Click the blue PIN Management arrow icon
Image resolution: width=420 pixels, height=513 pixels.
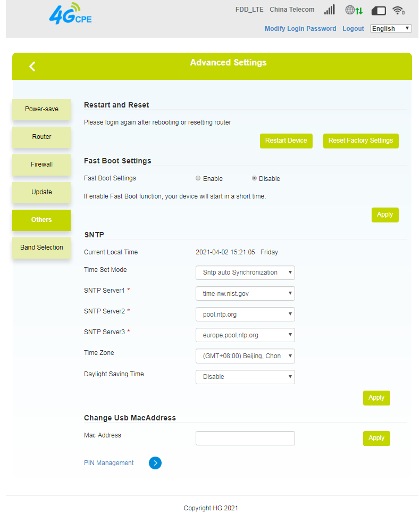click(x=155, y=463)
